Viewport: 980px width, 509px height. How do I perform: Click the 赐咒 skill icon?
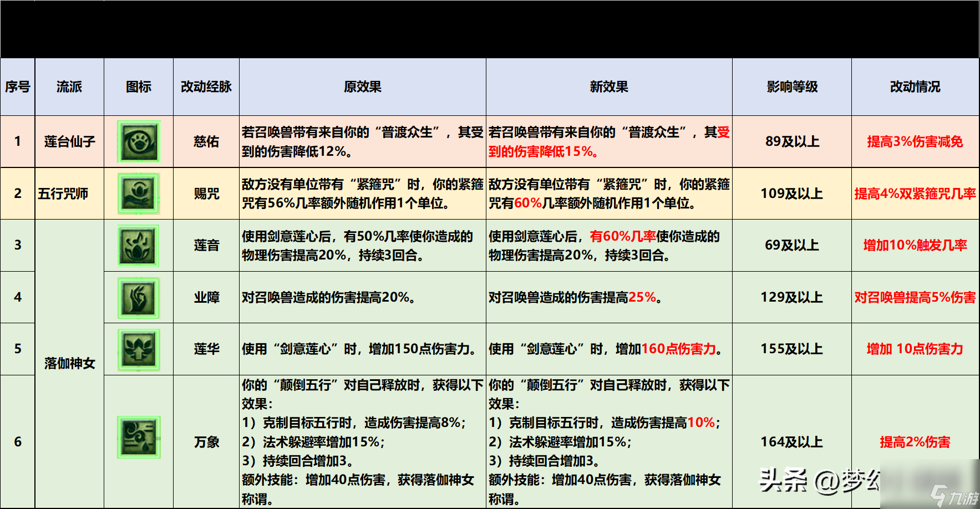(x=139, y=194)
